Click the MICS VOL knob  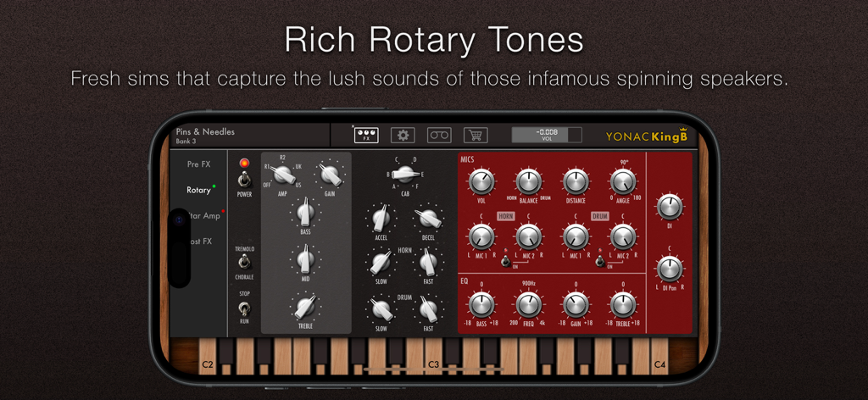point(481,181)
